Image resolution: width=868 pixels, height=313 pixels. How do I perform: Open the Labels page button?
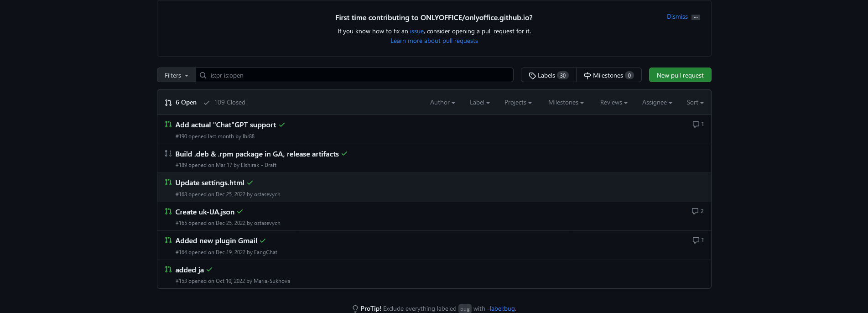[x=548, y=75]
